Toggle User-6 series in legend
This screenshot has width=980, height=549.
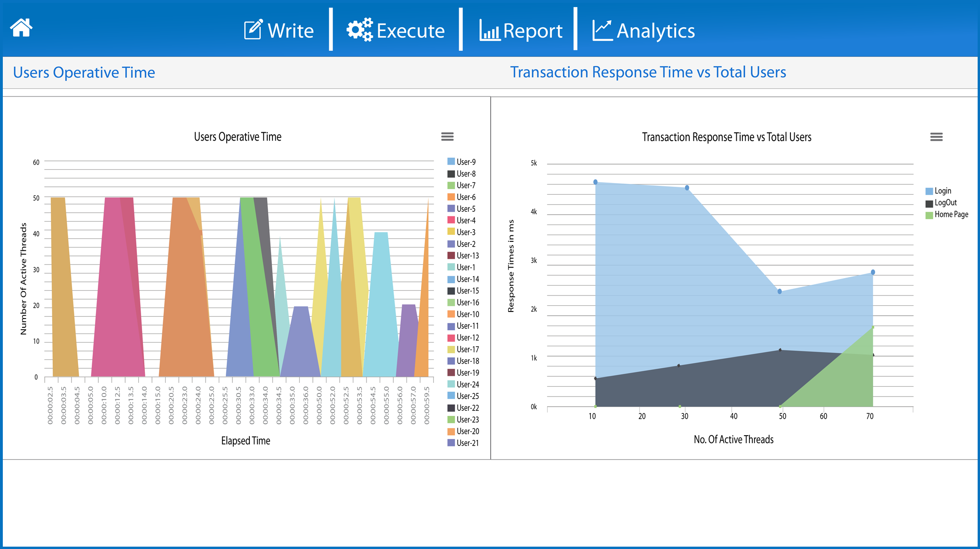[462, 197]
